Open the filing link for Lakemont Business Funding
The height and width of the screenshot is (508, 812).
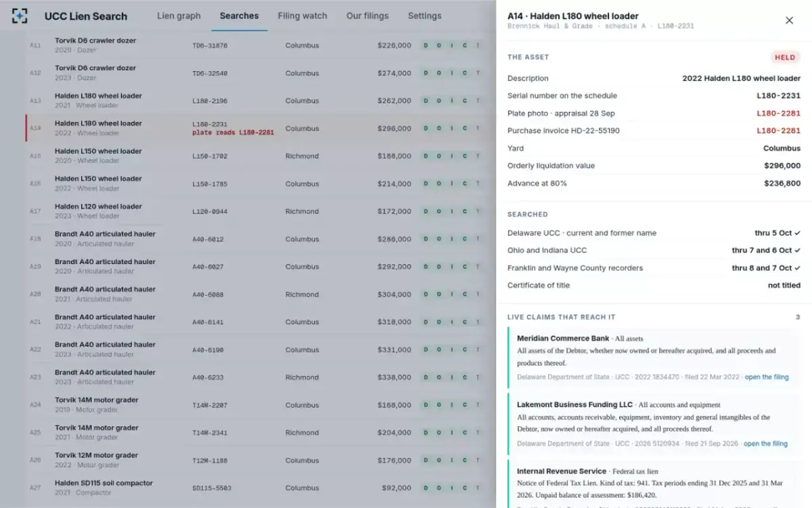pos(765,444)
